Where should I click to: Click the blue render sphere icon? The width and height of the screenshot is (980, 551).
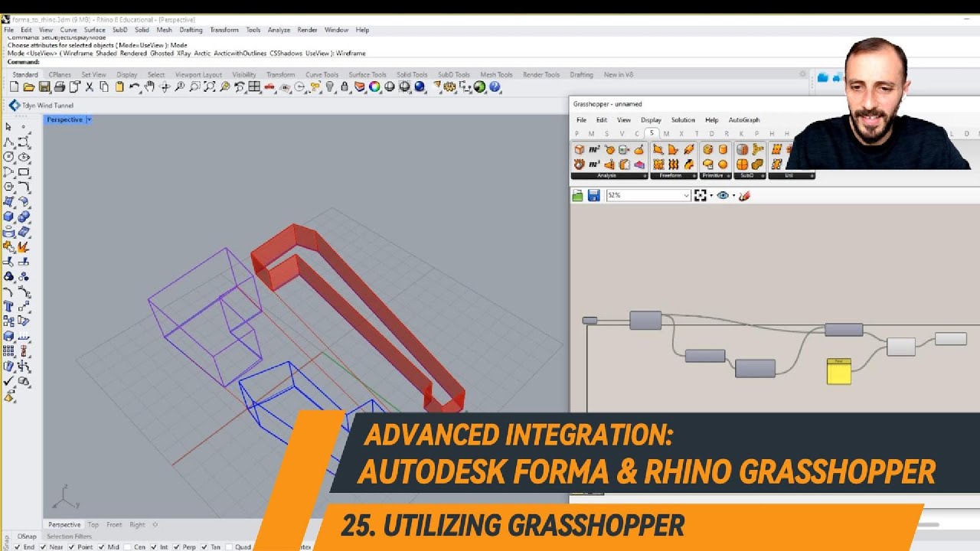(419, 87)
